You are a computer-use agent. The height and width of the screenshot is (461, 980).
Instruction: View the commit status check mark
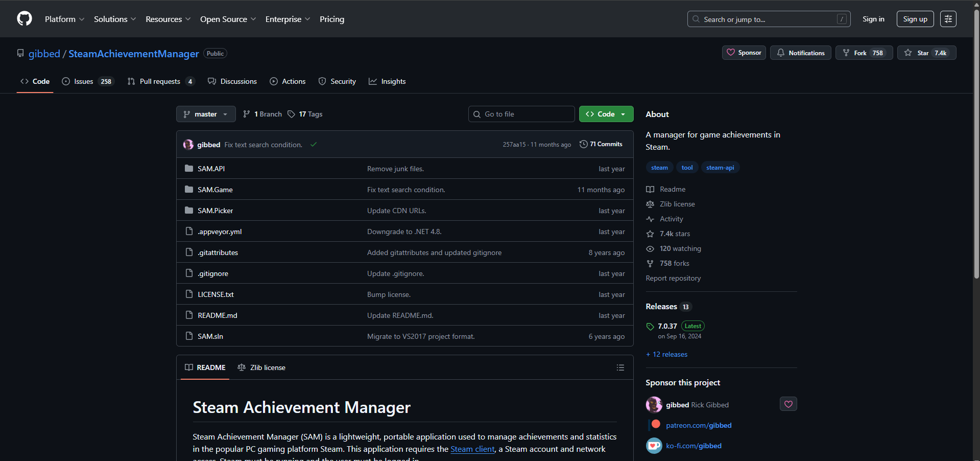(314, 145)
